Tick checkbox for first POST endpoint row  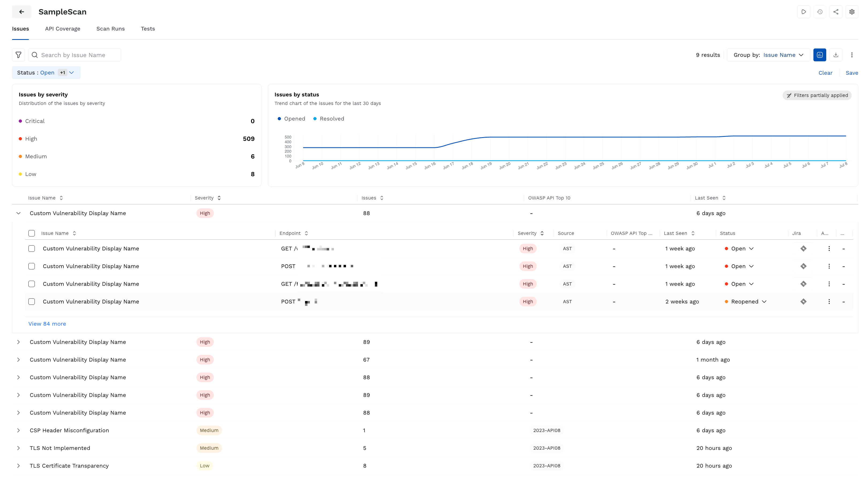tap(32, 266)
